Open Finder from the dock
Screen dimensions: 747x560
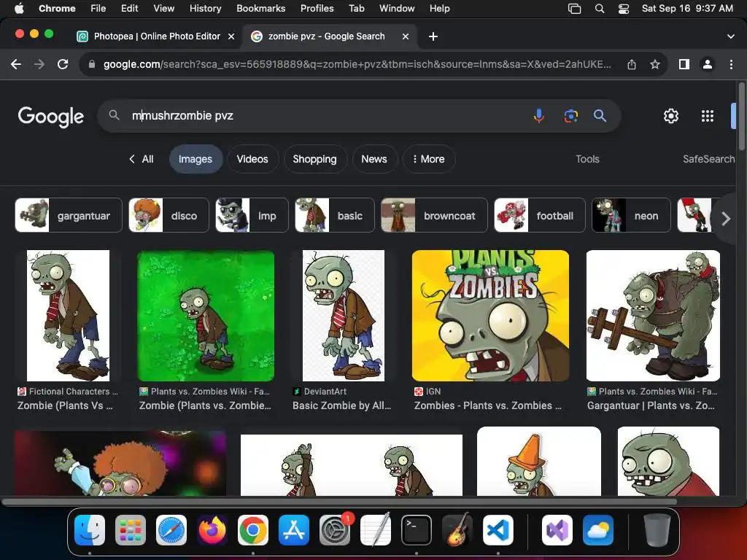[x=90, y=530]
